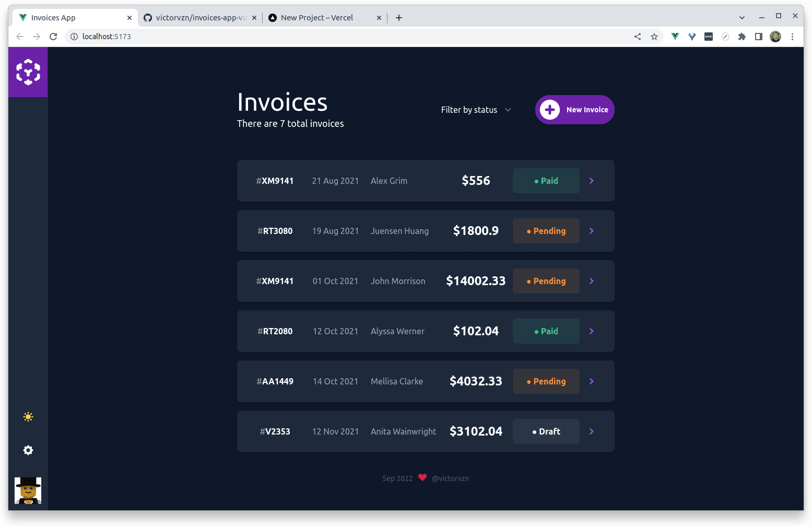
Task: Bookmark this page with star icon
Action: point(654,37)
